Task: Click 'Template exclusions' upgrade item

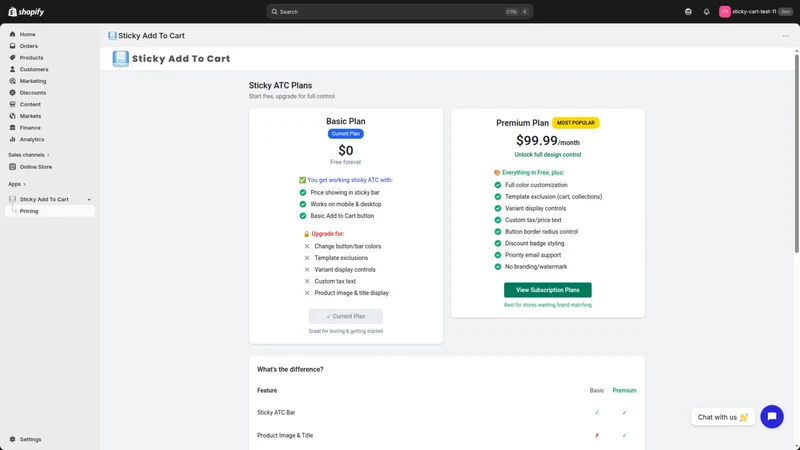Action: click(341, 258)
